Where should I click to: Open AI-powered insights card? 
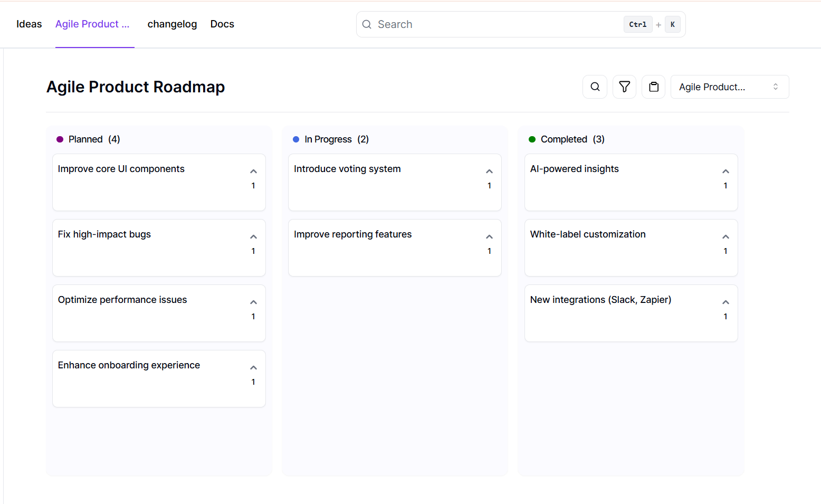click(x=631, y=182)
